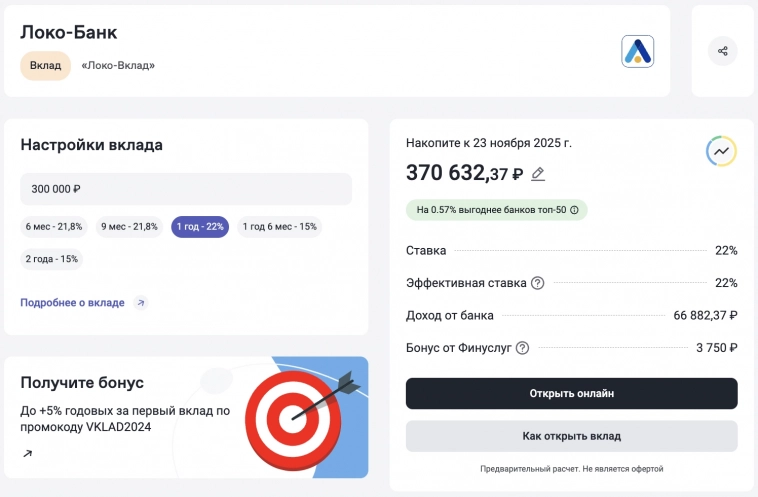Click the Локо-Банк title
Image resolution: width=758 pixels, height=497 pixels.
tap(69, 32)
